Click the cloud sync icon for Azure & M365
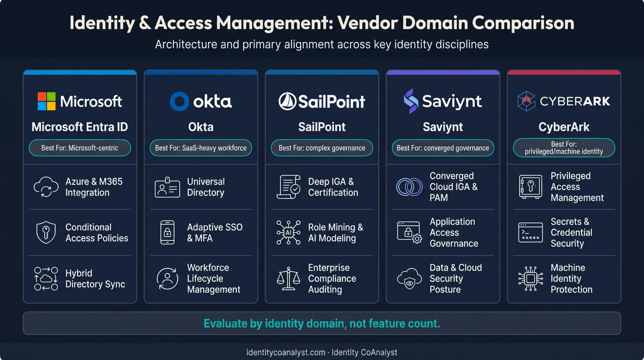This screenshot has width=644, height=360. click(x=46, y=187)
